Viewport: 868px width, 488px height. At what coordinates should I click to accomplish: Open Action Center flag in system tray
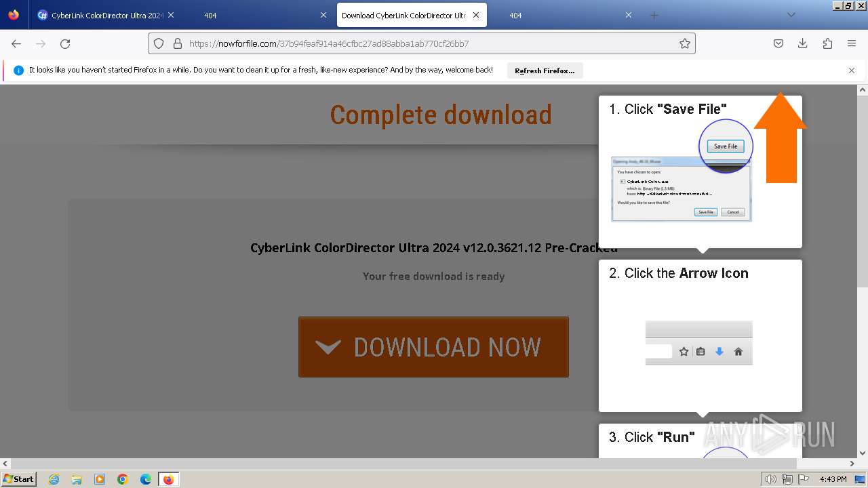pyautogui.click(x=804, y=479)
